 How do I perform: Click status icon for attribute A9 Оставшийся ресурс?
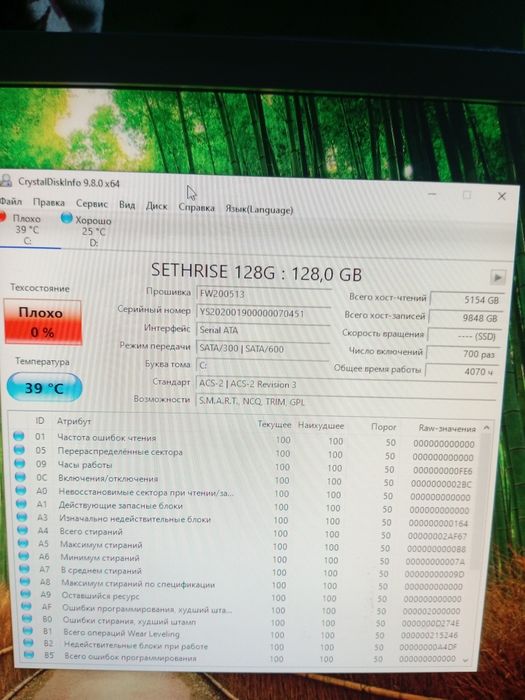pos(26,594)
